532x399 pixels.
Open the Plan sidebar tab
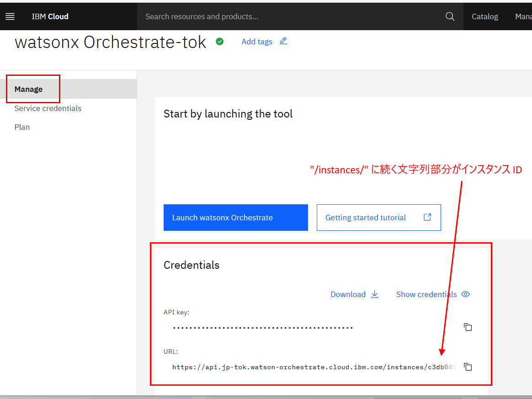coord(22,127)
